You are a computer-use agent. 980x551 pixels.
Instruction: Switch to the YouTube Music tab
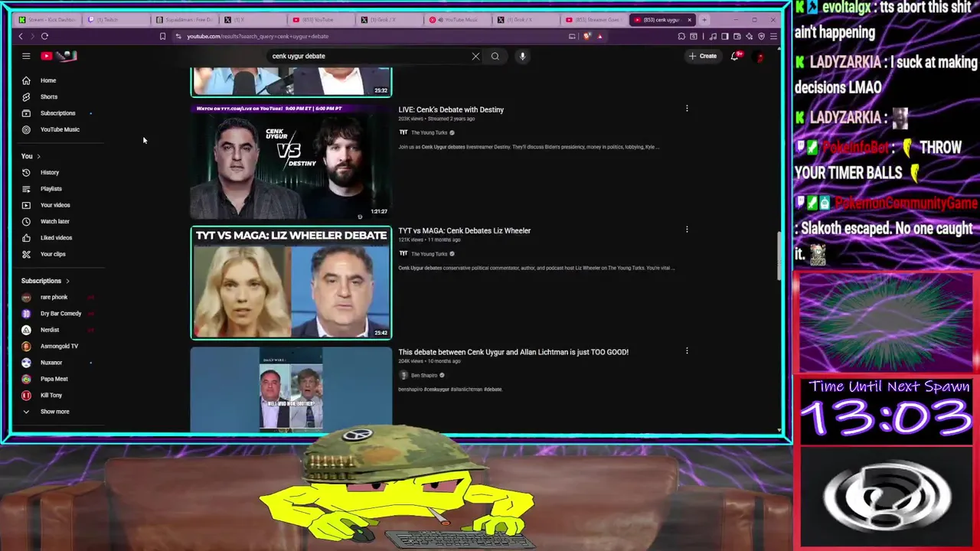coord(458,20)
